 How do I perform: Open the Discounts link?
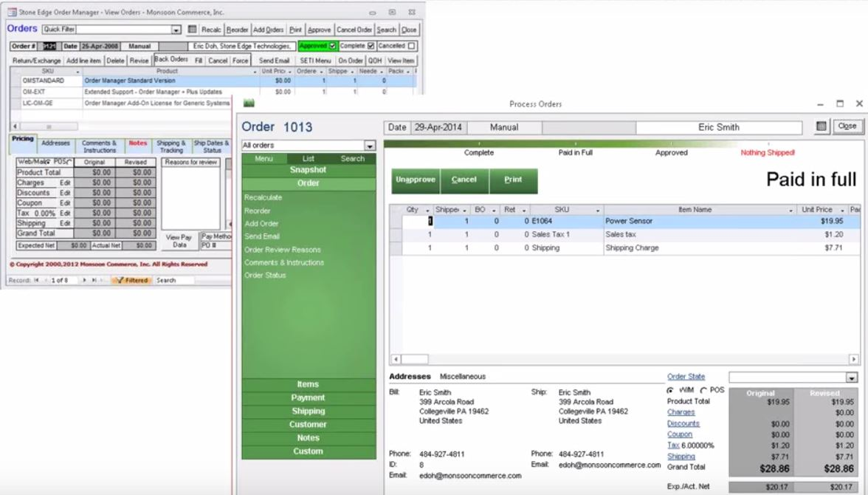click(683, 423)
